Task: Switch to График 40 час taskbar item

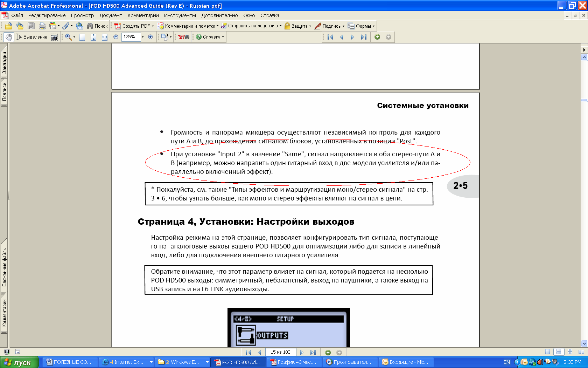Action: point(293,362)
